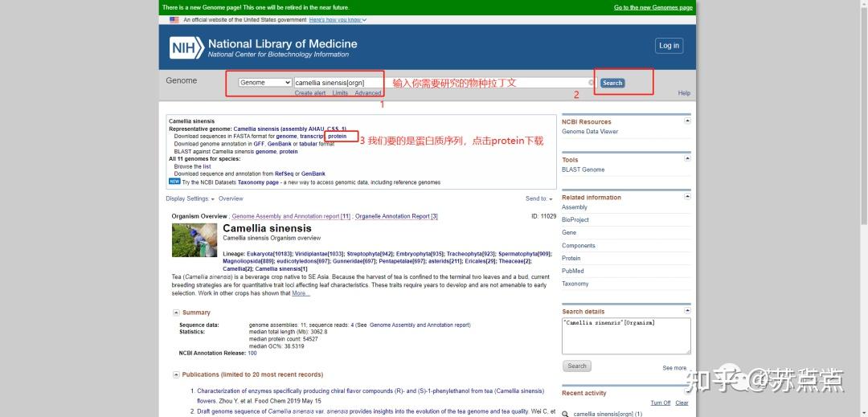Collapse the NCBI Resources panel icon
The height and width of the screenshot is (417, 868).
(687, 121)
